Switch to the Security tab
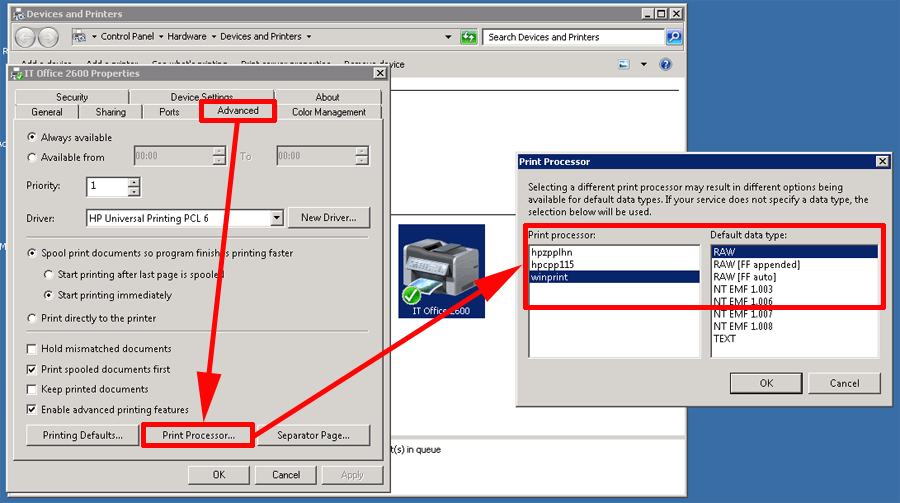900x503 pixels. 72,97
